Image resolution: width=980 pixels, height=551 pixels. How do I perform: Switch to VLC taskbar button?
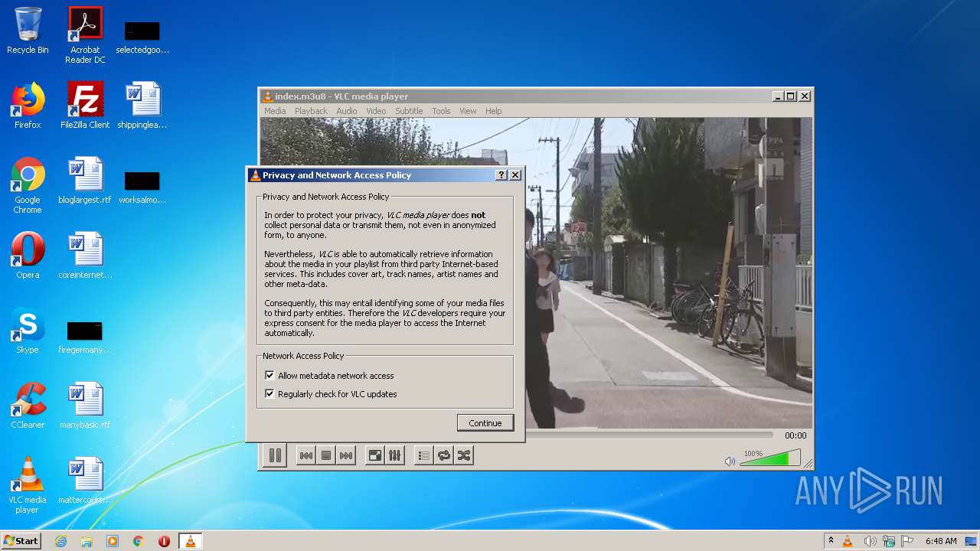pyautogui.click(x=190, y=541)
